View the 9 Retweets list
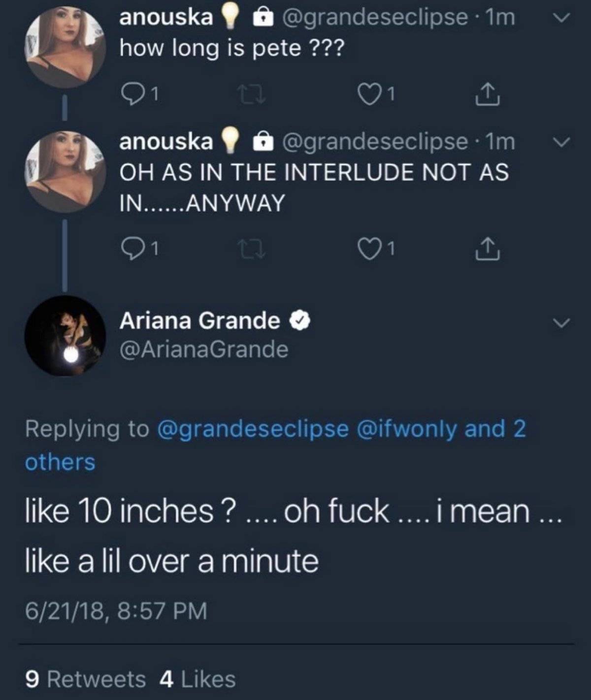This screenshot has width=591, height=700. click(85, 679)
